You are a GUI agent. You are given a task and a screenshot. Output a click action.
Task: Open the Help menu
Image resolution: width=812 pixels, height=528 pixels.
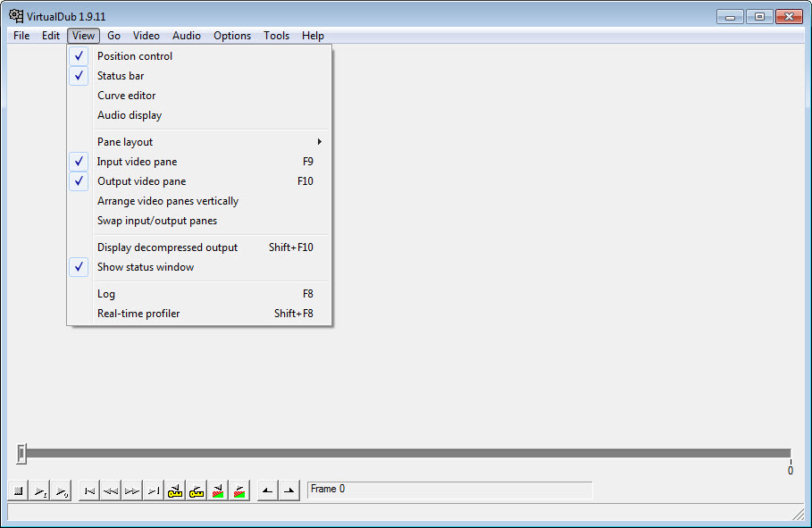(x=313, y=36)
